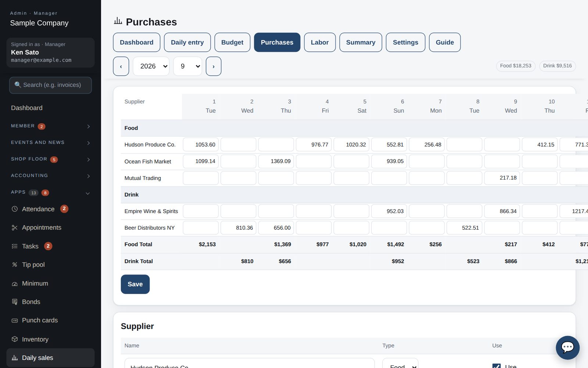
Task: Switch to the Labor tab
Action: point(320,42)
